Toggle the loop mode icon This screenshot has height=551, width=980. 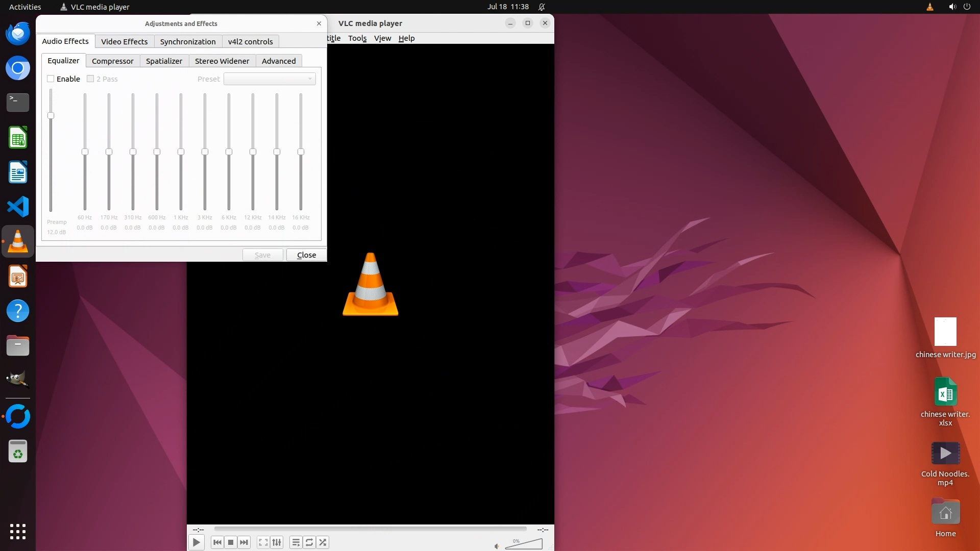[x=309, y=542]
